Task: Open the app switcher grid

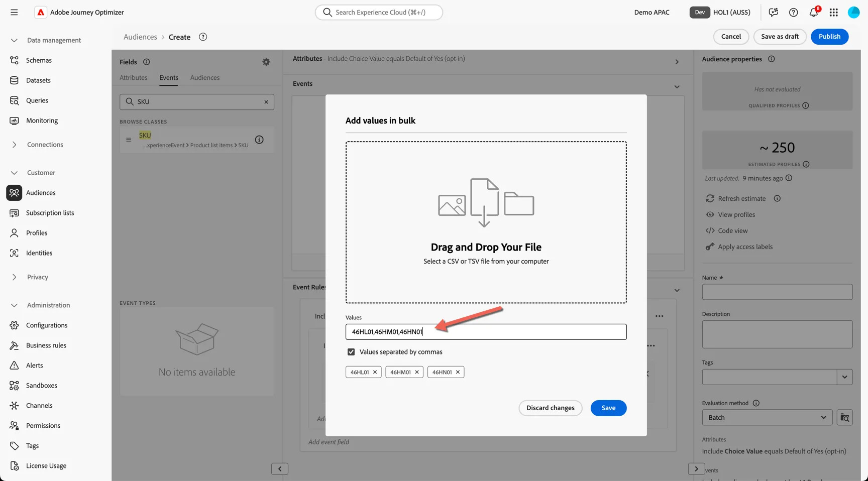Action: pyautogui.click(x=833, y=12)
